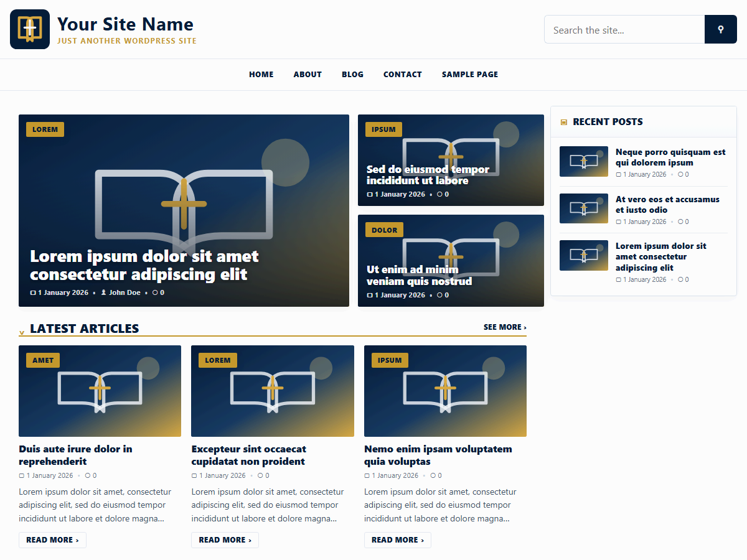Submit search with the magnifier button
Viewport: 747px width, 560px height.
(x=721, y=29)
